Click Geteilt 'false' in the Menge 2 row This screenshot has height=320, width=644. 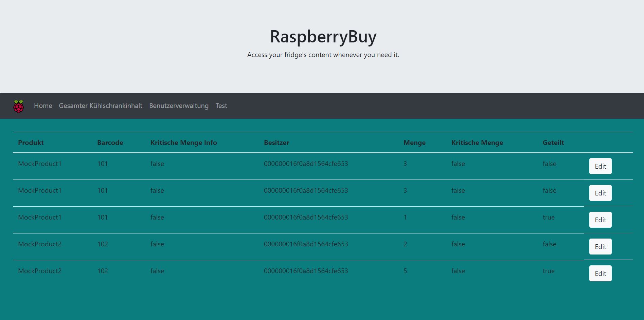550,244
